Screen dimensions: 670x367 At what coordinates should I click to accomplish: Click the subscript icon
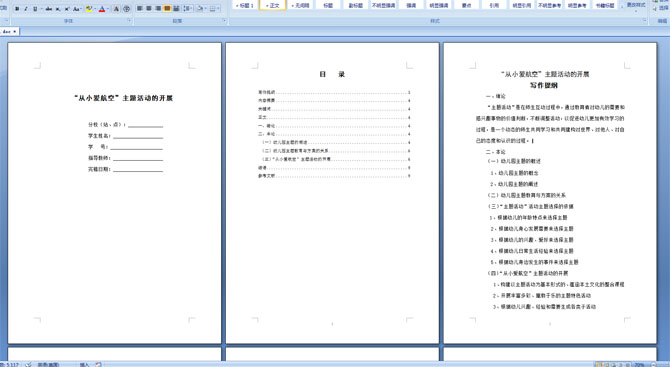pyautogui.click(x=58, y=9)
